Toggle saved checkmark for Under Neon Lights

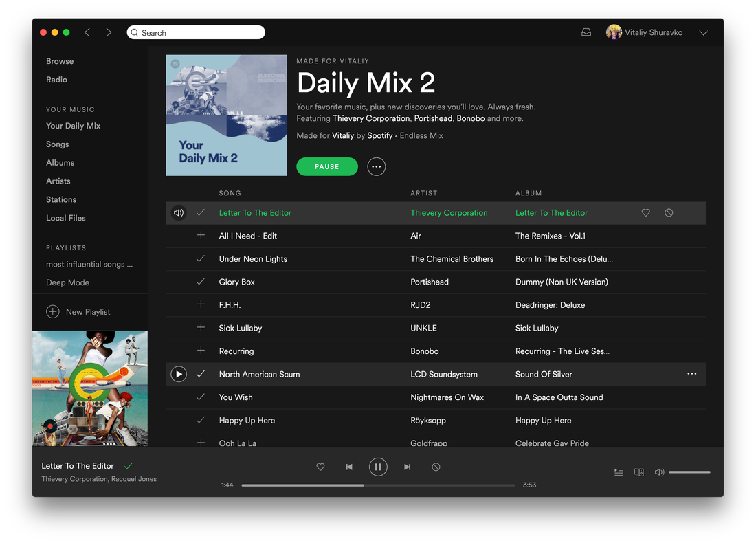[x=201, y=258]
